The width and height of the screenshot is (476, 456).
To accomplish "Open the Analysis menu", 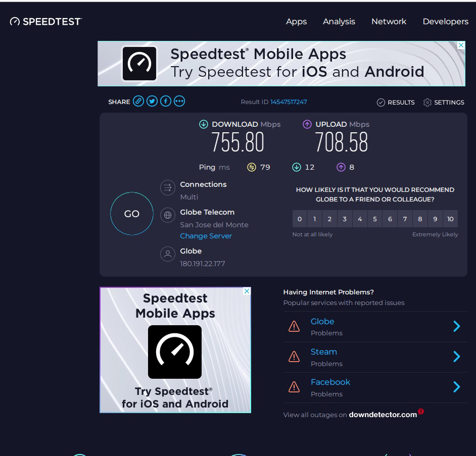I will point(339,22).
